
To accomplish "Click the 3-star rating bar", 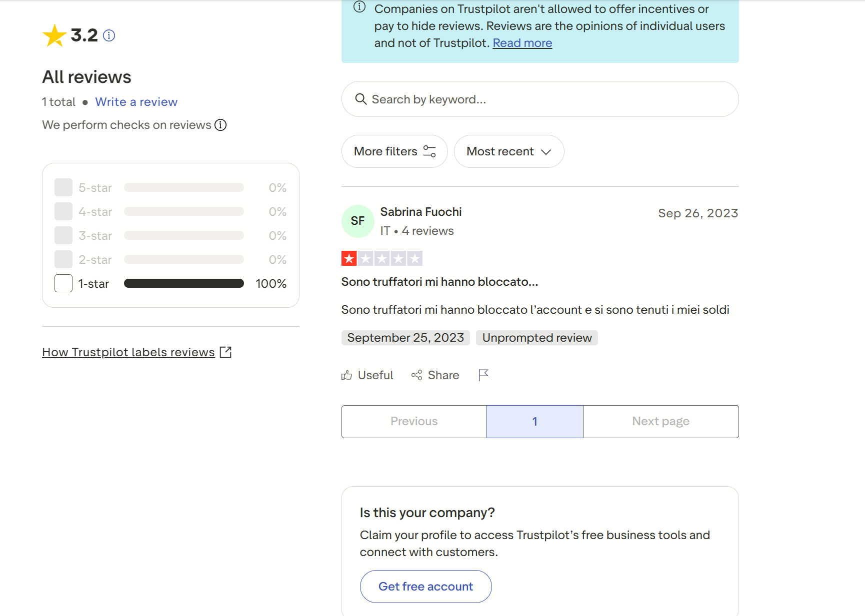I will pos(184,235).
